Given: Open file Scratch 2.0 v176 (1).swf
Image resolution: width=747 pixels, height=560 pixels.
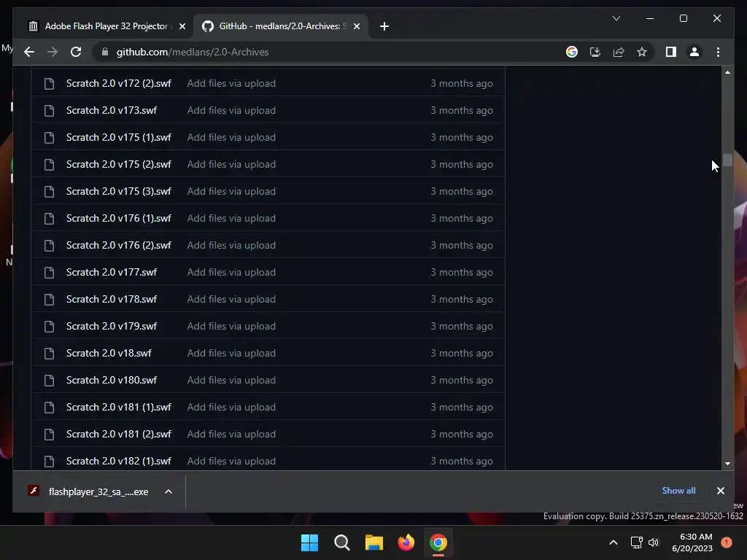Looking at the screenshot, I should (119, 218).
